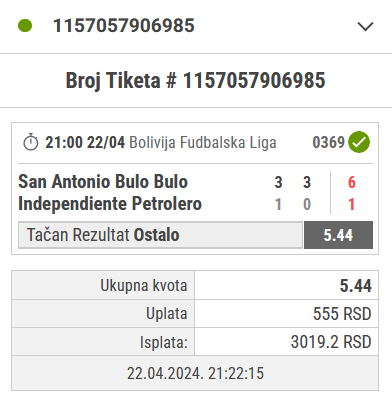This screenshot has width=392, height=396.
Task: Click the stopwatch icon next to 21:00
Action: (31, 142)
